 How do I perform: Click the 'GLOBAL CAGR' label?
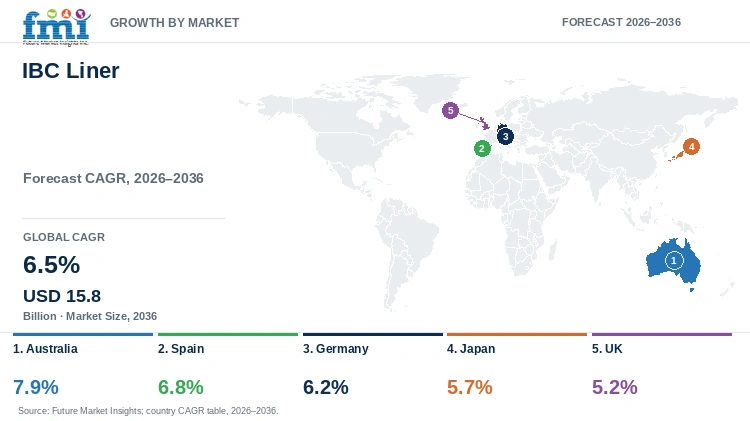(64, 237)
